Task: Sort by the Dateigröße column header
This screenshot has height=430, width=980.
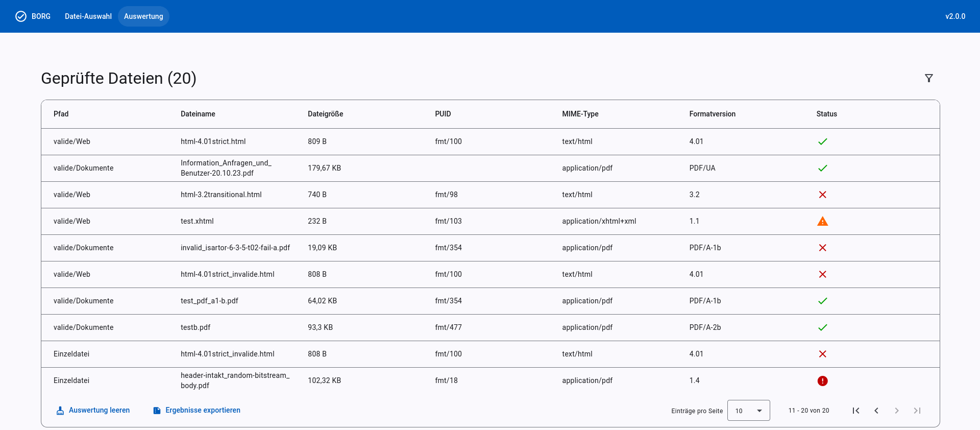Action: click(325, 114)
